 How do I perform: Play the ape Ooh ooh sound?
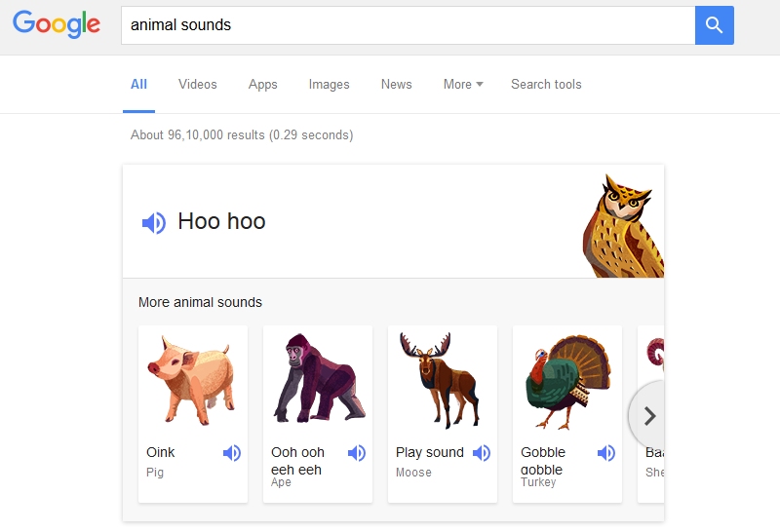[357, 453]
